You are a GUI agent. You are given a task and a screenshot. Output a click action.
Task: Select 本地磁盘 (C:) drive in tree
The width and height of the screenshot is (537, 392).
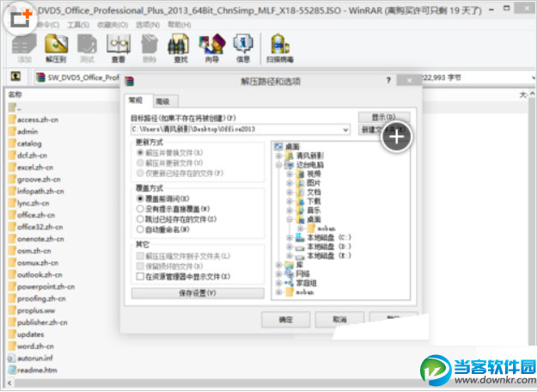pyautogui.click(x=329, y=237)
